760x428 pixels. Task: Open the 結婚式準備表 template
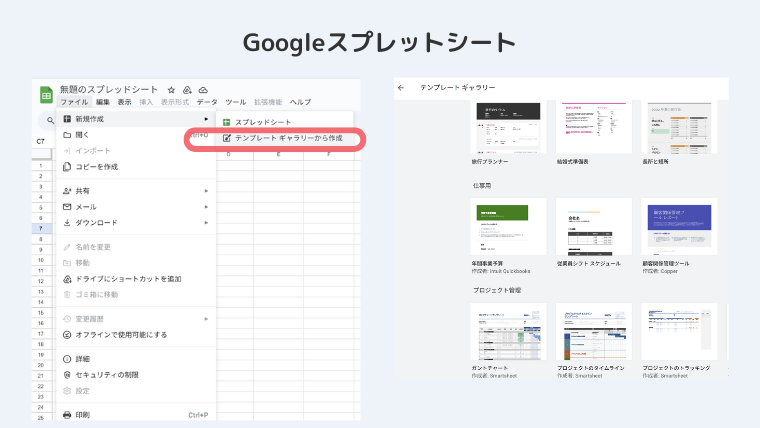pos(594,127)
